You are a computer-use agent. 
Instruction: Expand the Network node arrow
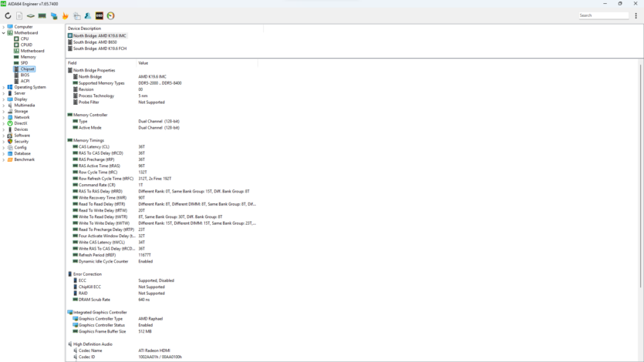point(4,117)
